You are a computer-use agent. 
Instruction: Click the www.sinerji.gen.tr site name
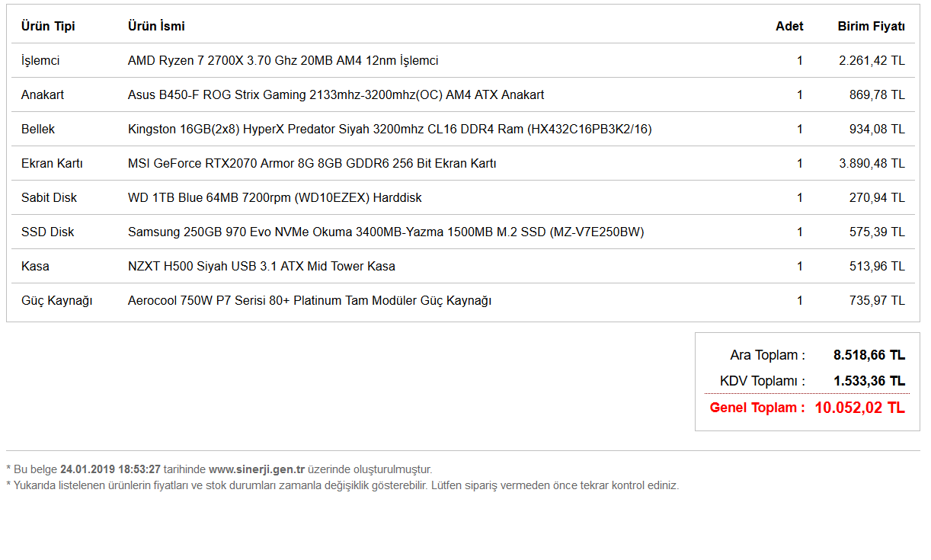tap(257, 469)
